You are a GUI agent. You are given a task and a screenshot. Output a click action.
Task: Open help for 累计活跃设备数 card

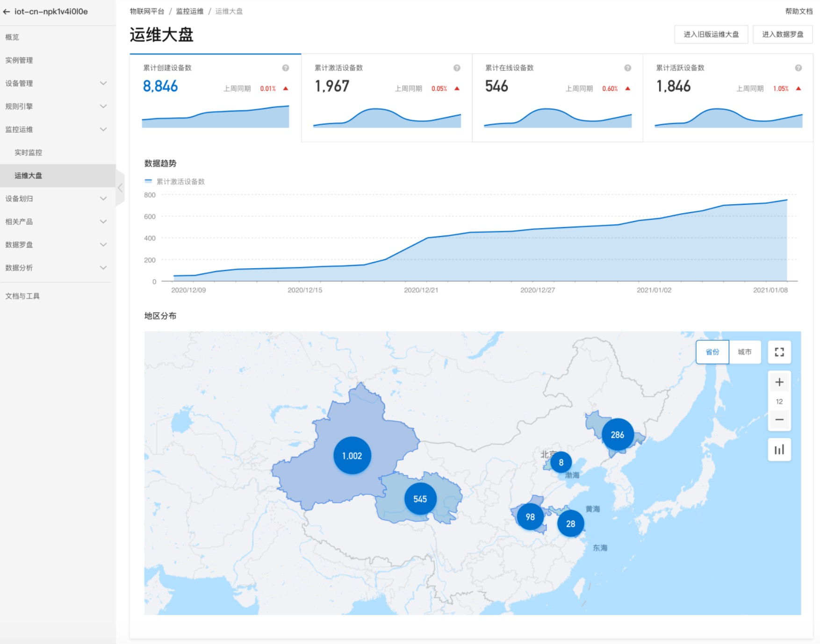798,68
